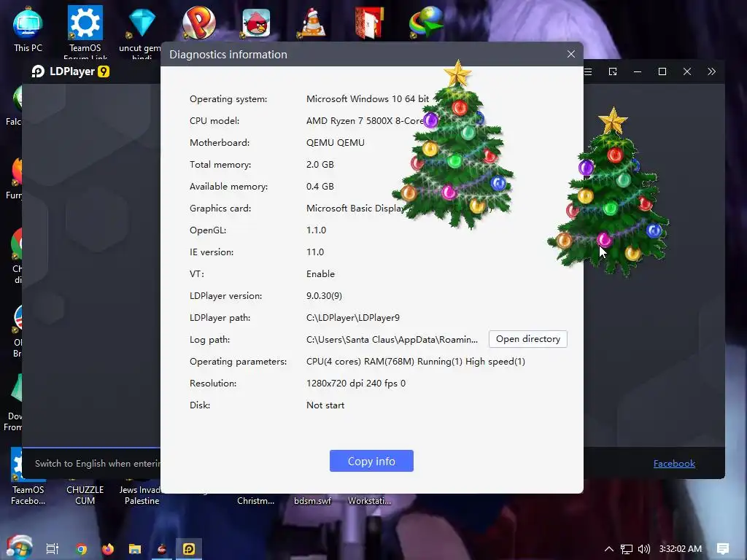Click the Windows Start button with Santa hat
Viewport: 747px width, 560px height.
[x=18, y=548]
